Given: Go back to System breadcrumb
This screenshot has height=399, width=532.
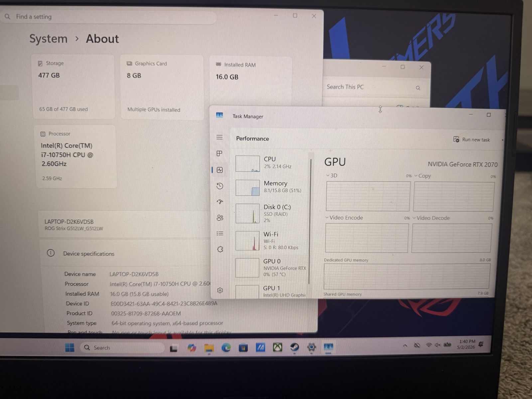Looking at the screenshot, I should tap(48, 39).
